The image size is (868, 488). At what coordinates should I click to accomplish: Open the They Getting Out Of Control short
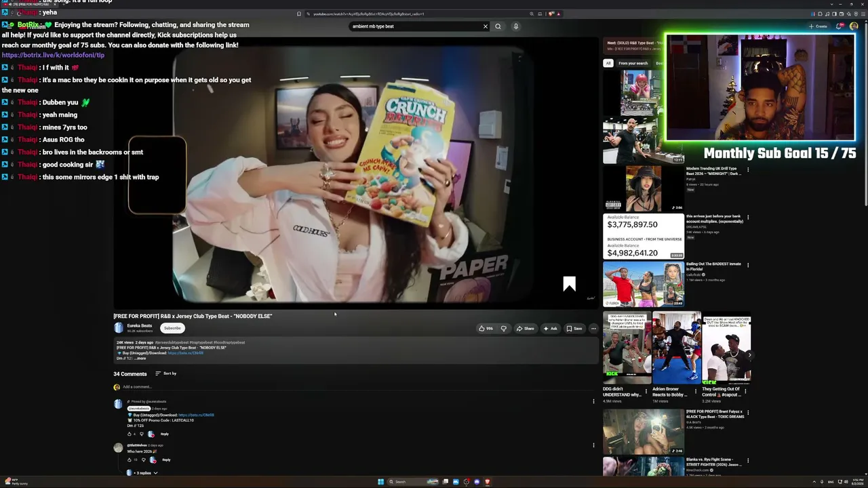(726, 348)
